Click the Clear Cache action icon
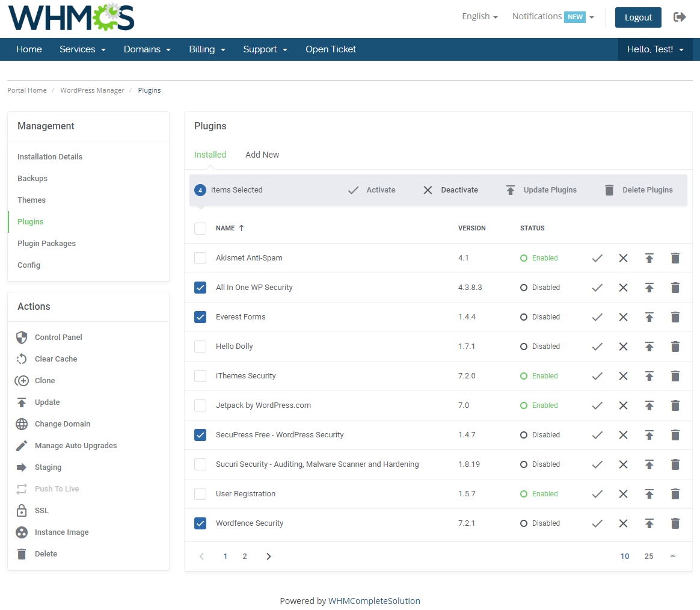Image resolution: width=700 pixels, height=610 pixels. 22,359
